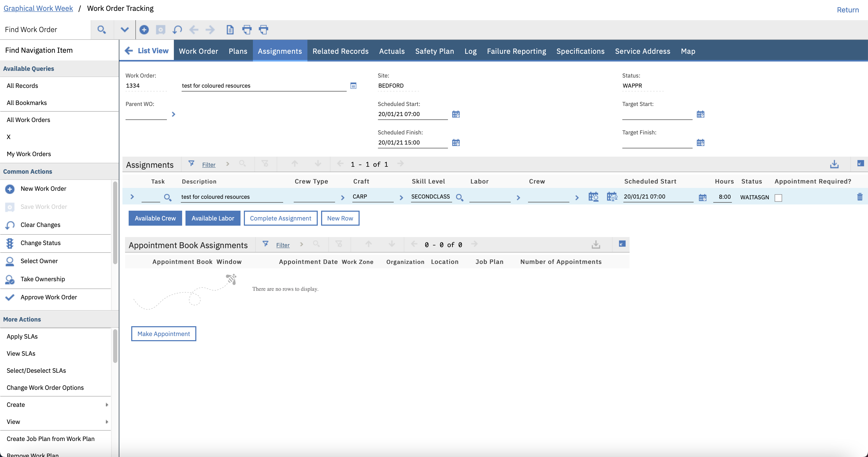Collapse the Assignments table section

(x=860, y=164)
